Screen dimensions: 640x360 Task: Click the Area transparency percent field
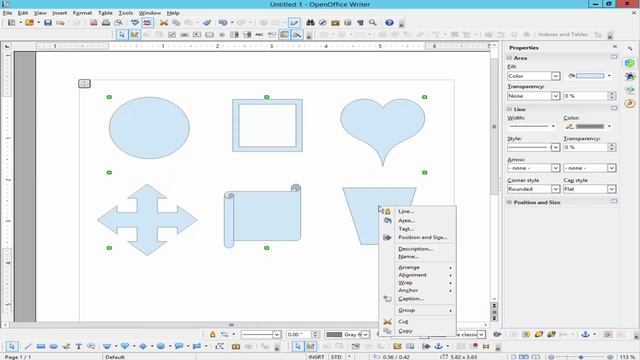click(x=585, y=96)
